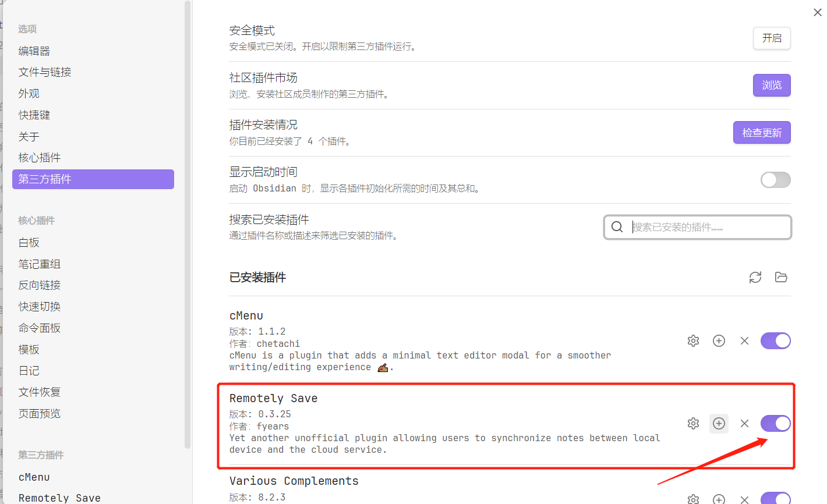827x504 pixels.
Task: Click cMenu hotkey plus icon
Action: point(719,341)
